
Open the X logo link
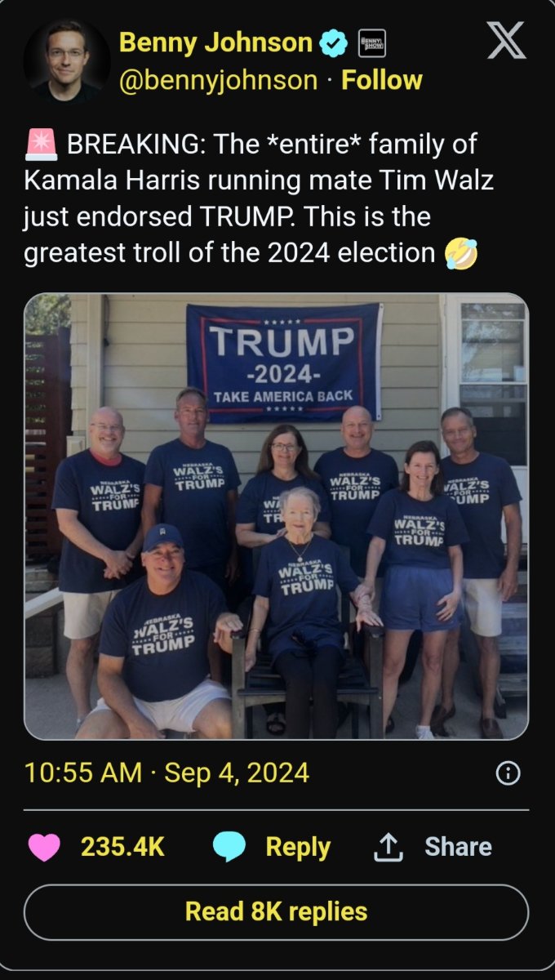[507, 41]
